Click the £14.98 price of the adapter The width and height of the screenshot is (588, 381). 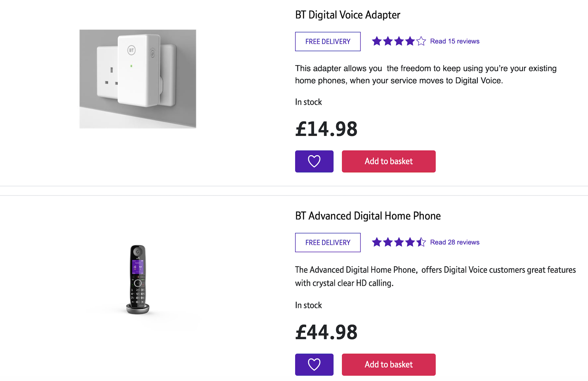point(326,129)
